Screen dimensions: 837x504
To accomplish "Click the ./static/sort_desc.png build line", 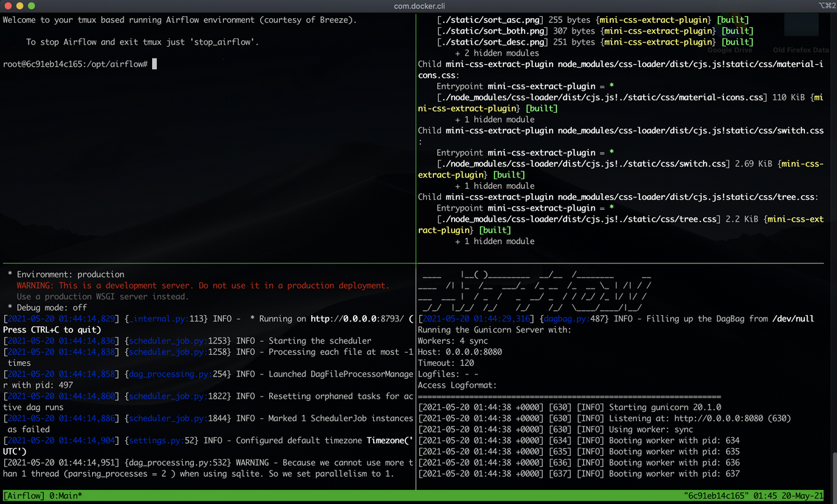I will click(594, 42).
